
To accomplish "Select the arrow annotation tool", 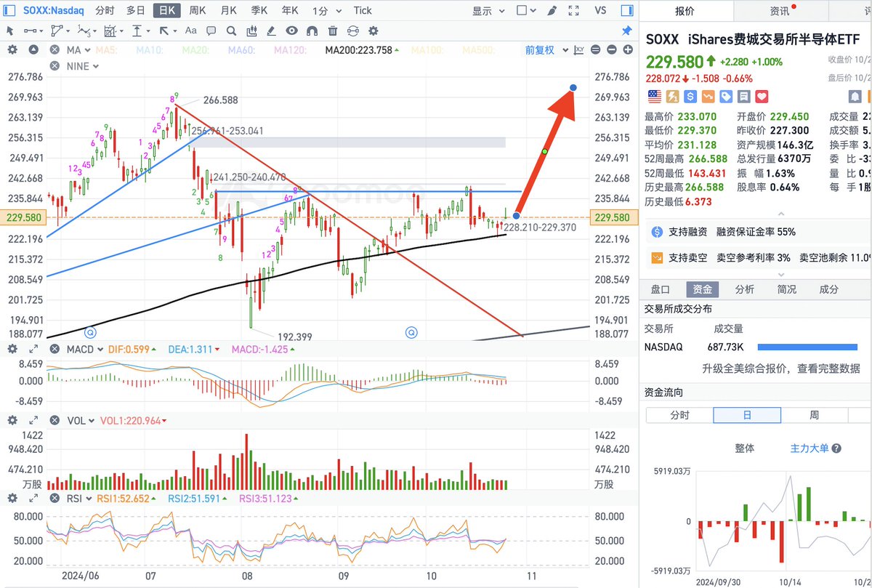I will [x=165, y=31].
